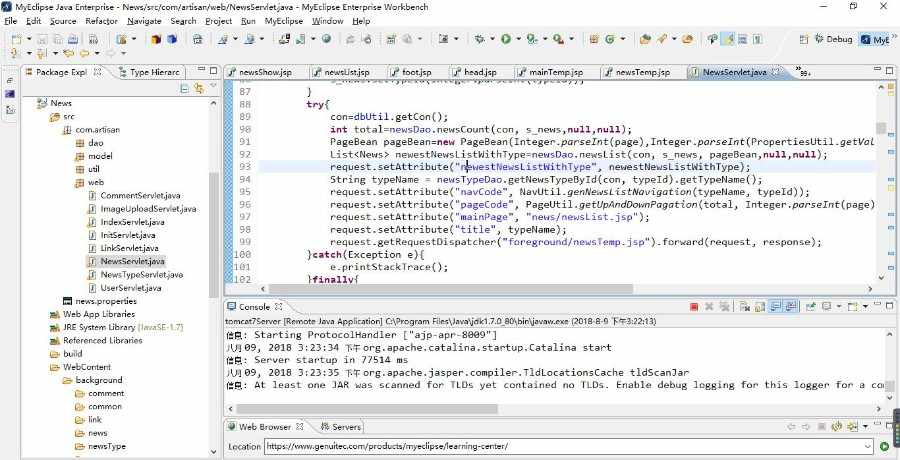Show hidden editor tabs list
The height and width of the screenshot is (460, 900).
[803, 72]
